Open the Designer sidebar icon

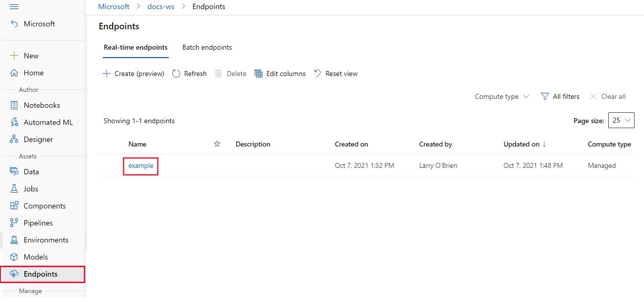(14, 140)
